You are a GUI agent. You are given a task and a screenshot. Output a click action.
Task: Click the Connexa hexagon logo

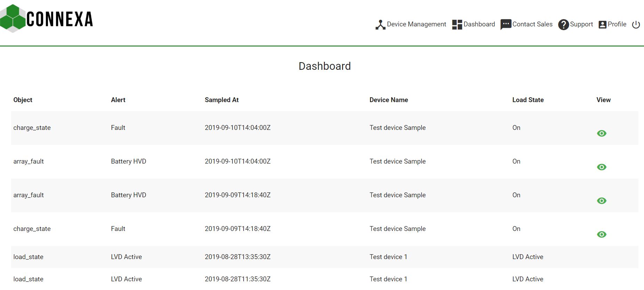click(x=13, y=18)
